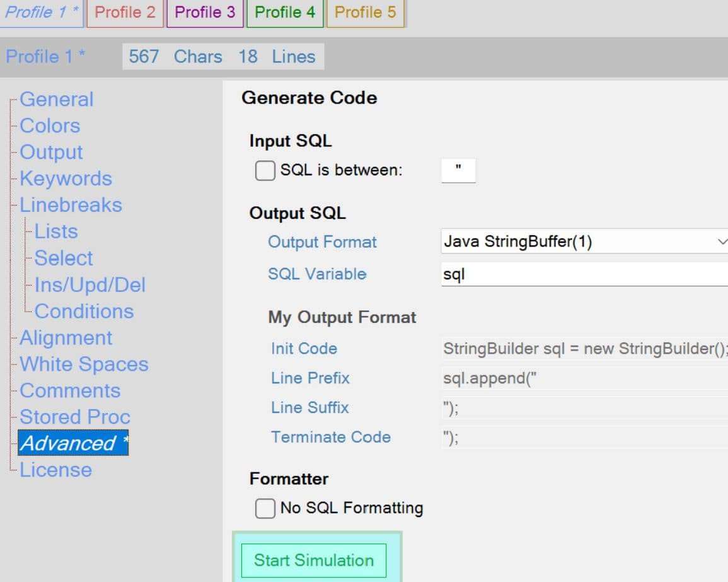Click the Start Simulation button

tap(313, 560)
